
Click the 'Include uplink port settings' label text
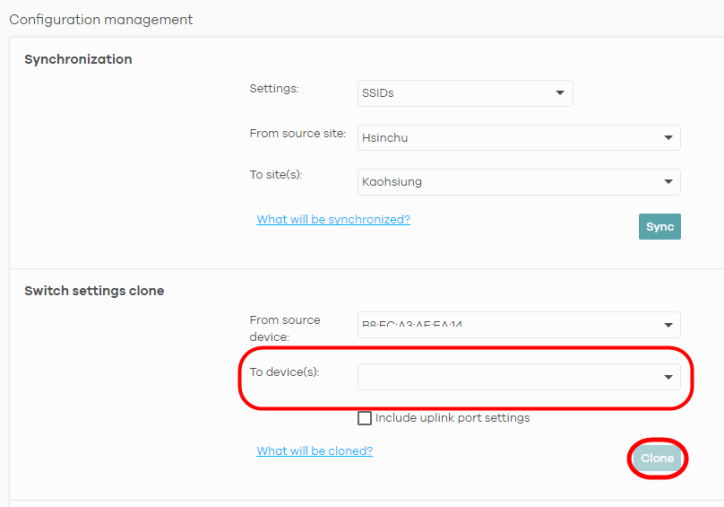(452, 418)
